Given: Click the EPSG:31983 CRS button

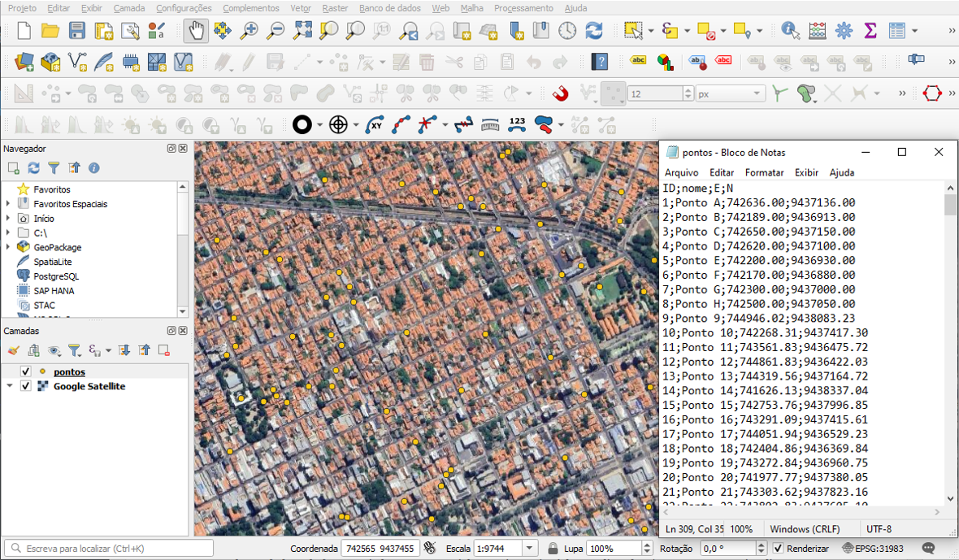Looking at the screenshot, I should click(873, 549).
